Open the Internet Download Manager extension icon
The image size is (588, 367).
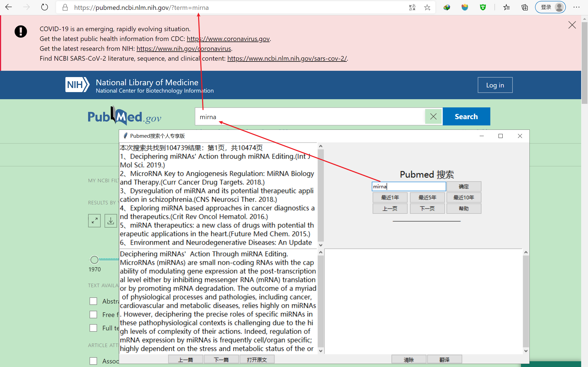447,7
